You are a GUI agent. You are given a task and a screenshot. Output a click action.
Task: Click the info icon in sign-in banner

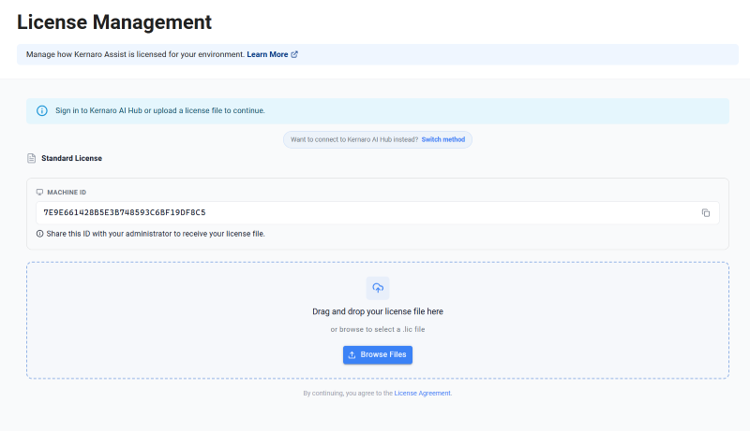(42, 111)
